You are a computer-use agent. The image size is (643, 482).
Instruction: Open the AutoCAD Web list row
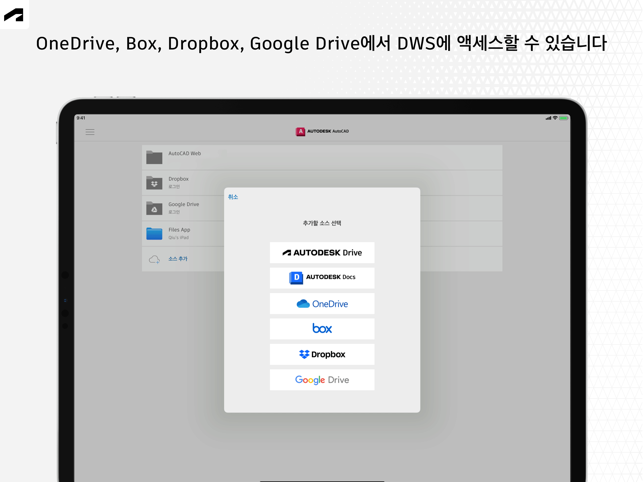184,154
